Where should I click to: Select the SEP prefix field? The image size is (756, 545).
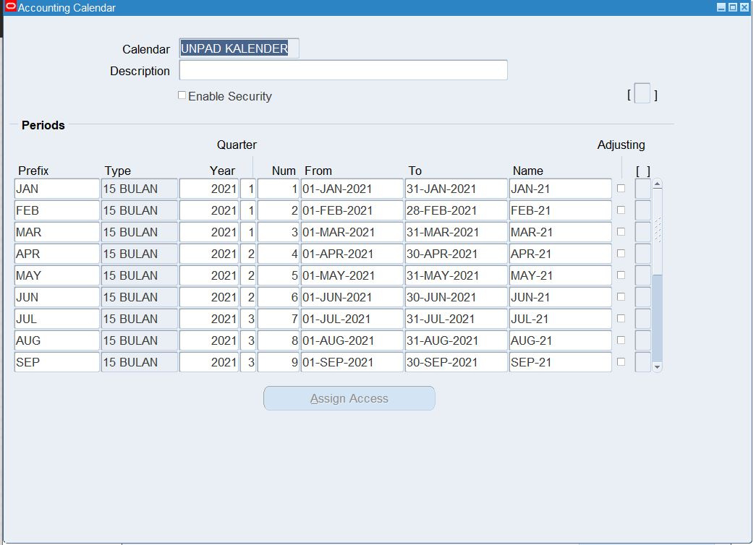(57, 362)
